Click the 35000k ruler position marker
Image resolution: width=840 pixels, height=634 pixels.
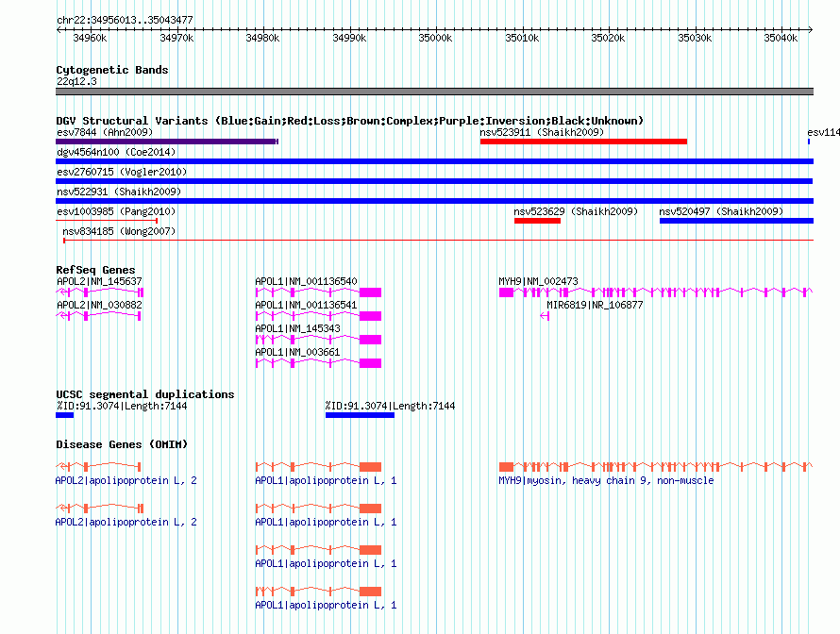[435, 38]
